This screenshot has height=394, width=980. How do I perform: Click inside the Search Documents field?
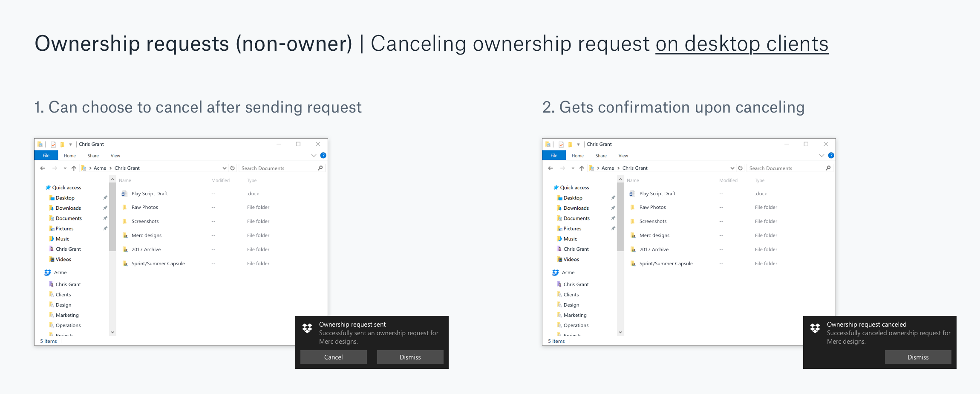tap(273, 168)
